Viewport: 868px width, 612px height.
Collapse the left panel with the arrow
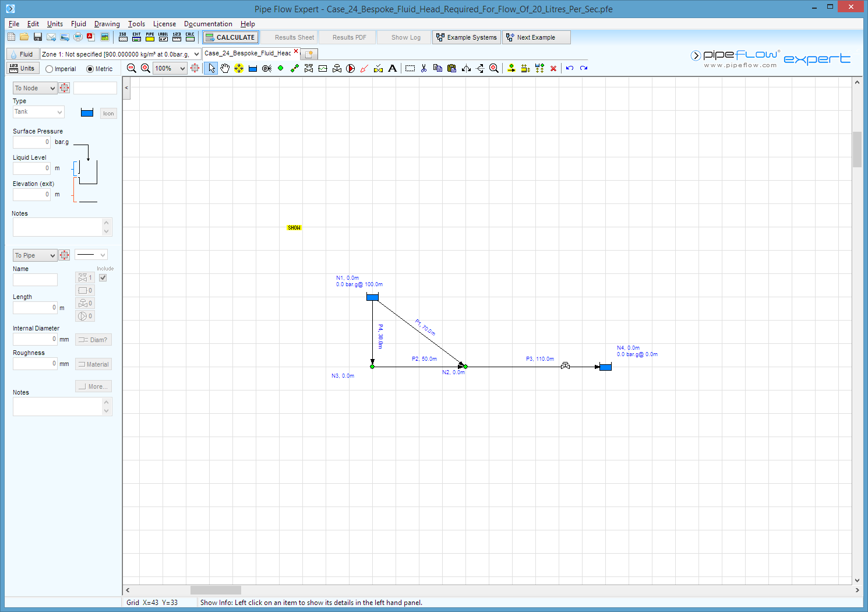(x=126, y=88)
